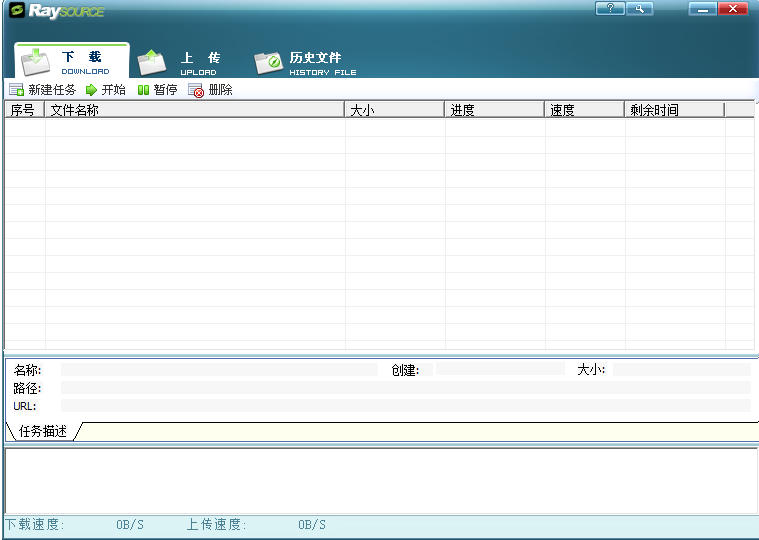Click the New Task (新建任务) toolbar icon

pyautogui.click(x=16, y=90)
